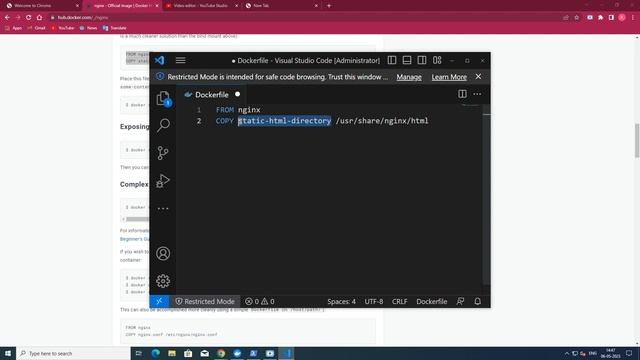The image size is (640, 360).
Task: Open the Translate bookmark
Action: (x=115, y=28)
